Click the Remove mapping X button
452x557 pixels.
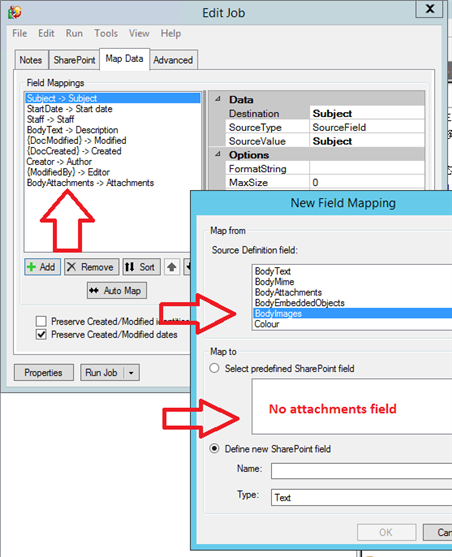(x=91, y=267)
